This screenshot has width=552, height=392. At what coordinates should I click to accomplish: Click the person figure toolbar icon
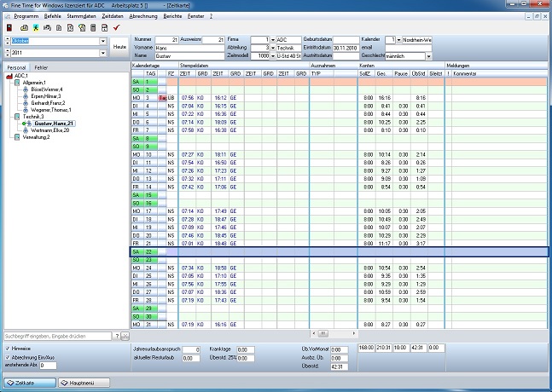(x=36, y=27)
